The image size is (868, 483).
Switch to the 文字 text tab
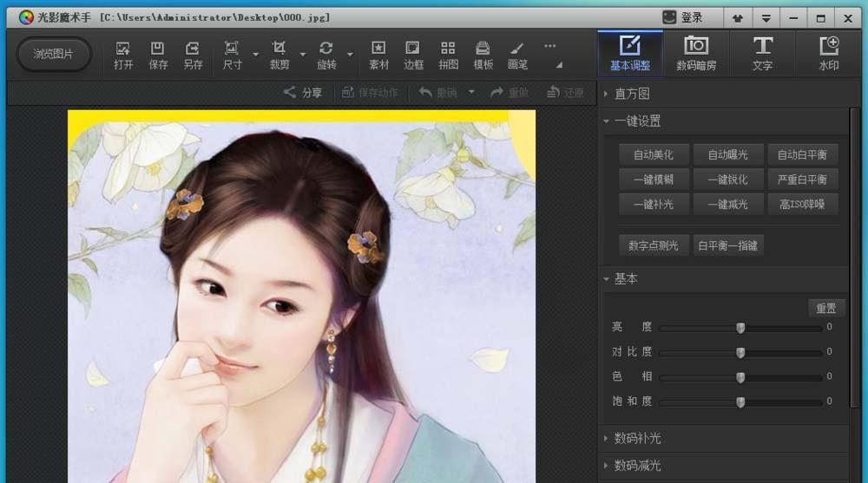tap(762, 54)
